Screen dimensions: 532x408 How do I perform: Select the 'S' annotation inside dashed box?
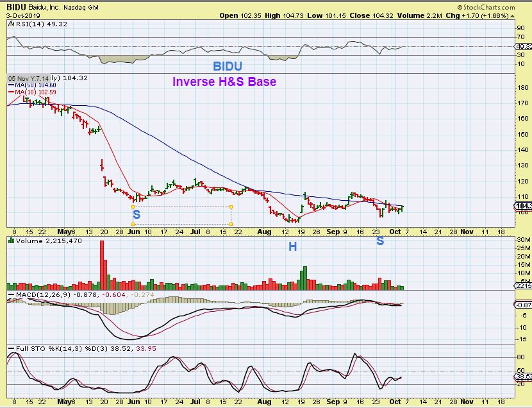click(137, 214)
